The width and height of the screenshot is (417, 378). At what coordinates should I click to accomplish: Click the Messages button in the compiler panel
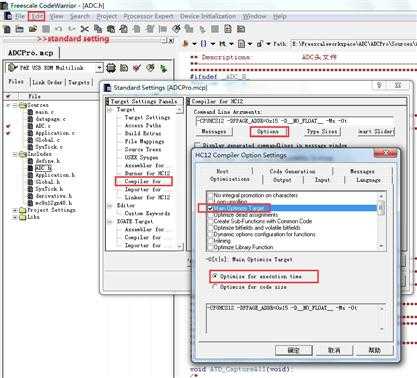(214, 132)
